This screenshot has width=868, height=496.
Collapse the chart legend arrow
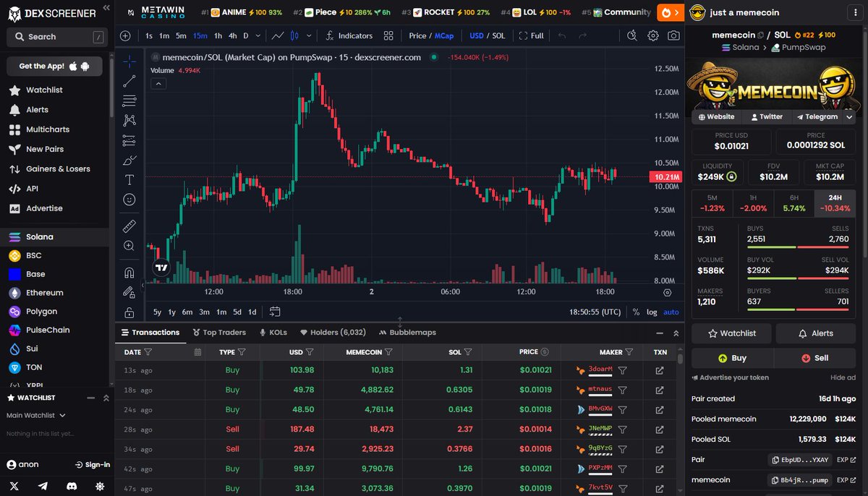pyautogui.click(x=158, y=83)
